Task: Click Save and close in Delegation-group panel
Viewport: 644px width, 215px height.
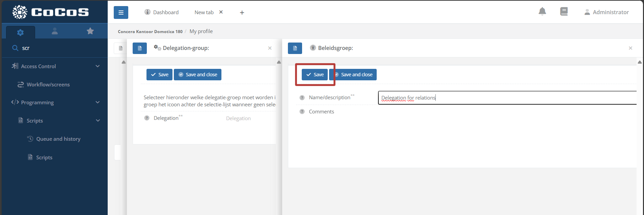Action: tap(197, 75)
